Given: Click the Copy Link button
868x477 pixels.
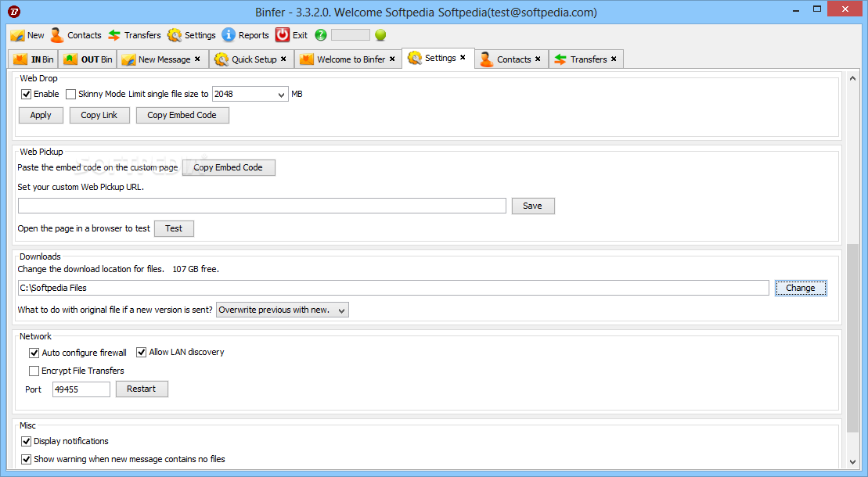Looking at the screenshot, I should (x=99, y=115).
